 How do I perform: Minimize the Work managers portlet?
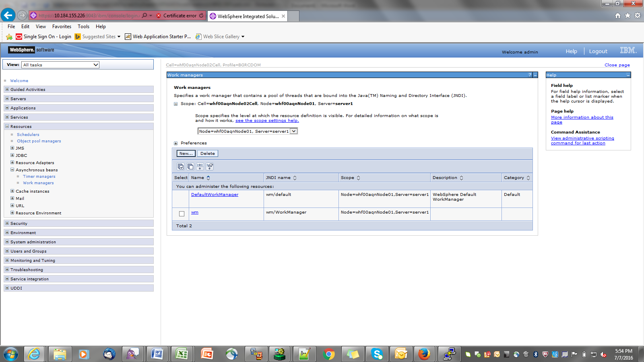click(x=535, y=75)
